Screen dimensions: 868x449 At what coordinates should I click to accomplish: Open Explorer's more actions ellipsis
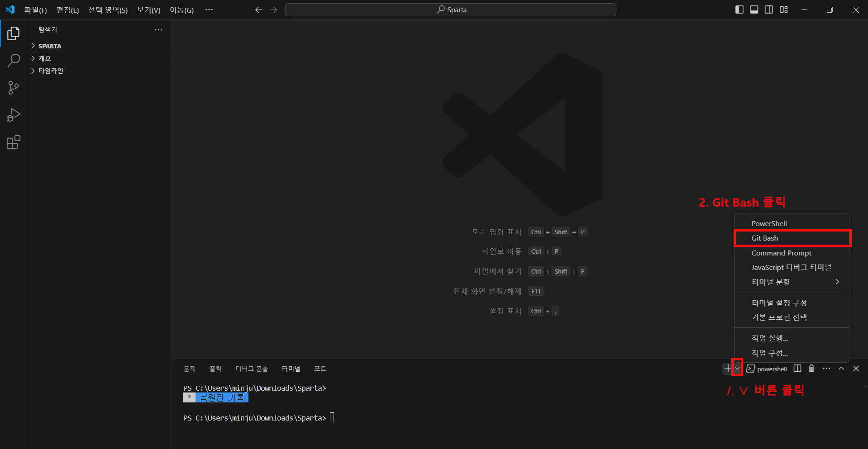click(158, 30)
